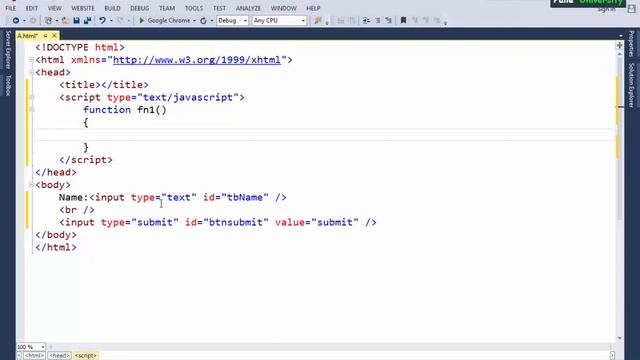640x360 pixels.
Task: Click the Find in Files toolbar icon
Action: click(318, 20)
